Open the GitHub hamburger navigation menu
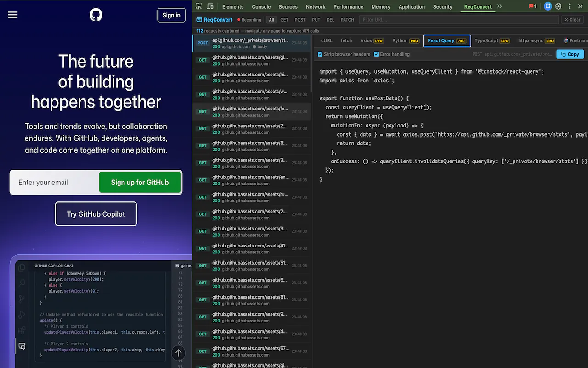 [x=12, y=15]
